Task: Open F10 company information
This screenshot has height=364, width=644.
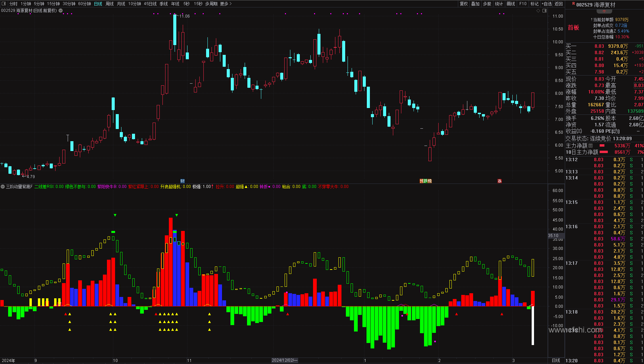Action: click(523, 4)
